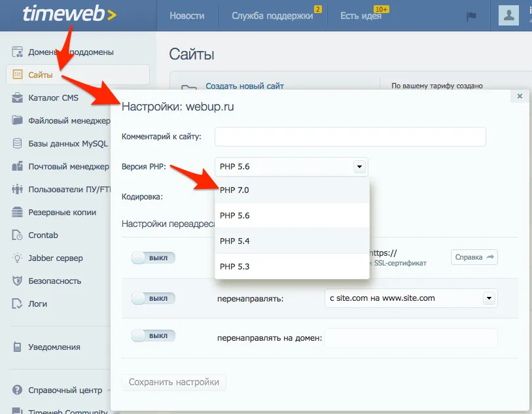Click the Комментарий к сайту input field
Viewport: 532px width, 414px height.
pyautogui.click(x=350, y=136)
